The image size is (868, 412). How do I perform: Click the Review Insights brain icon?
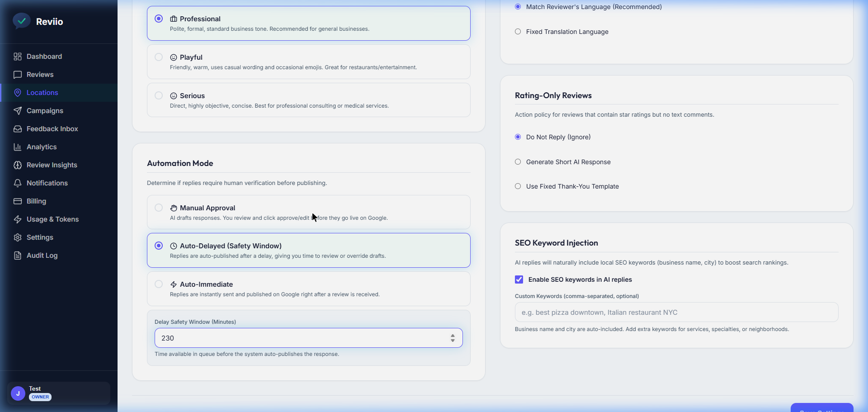tap(18, 165)
